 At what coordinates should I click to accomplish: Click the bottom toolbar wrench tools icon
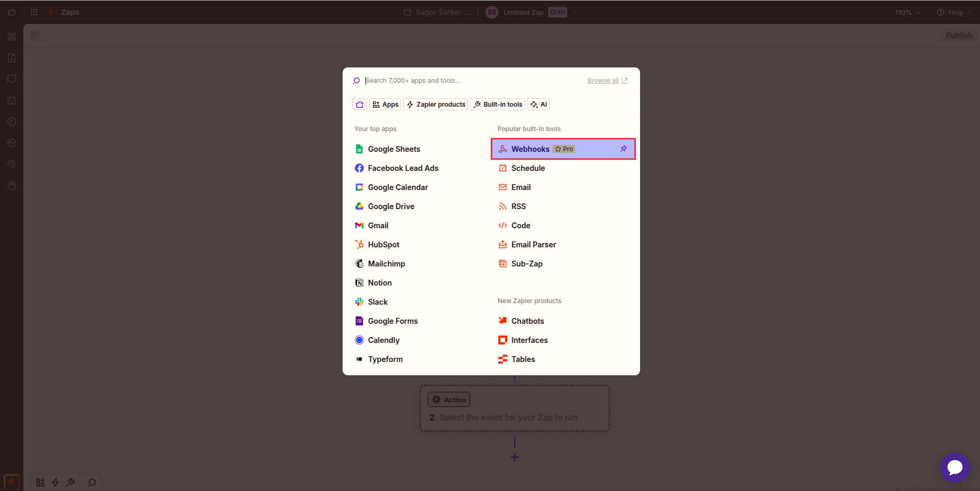click(70, 483)
